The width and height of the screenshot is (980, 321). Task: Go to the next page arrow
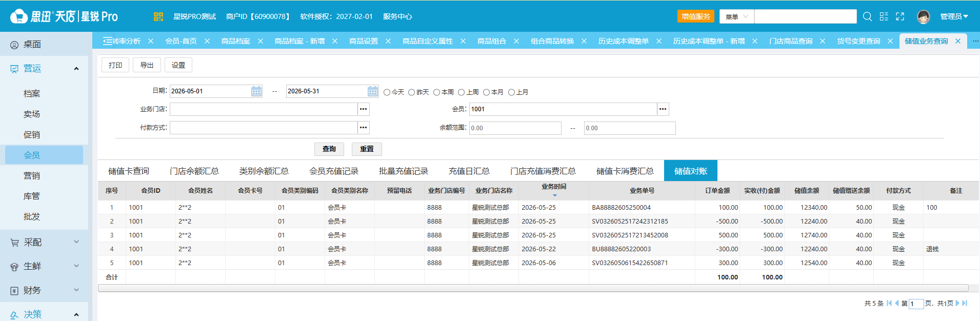[x=957, y=303]
